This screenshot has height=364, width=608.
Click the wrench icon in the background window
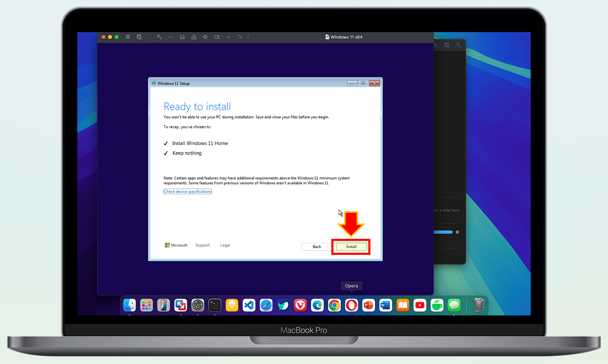[x=458, y=45]
